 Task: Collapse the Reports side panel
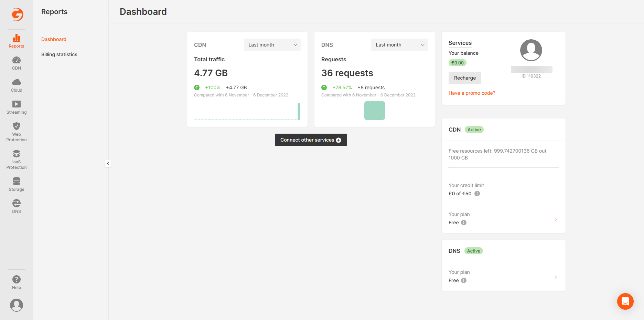pos(108,164)
